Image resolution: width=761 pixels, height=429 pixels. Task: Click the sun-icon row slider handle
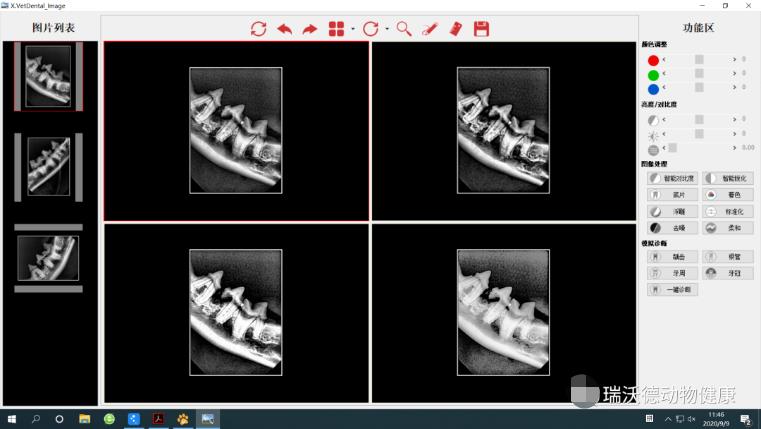point(699,133)
